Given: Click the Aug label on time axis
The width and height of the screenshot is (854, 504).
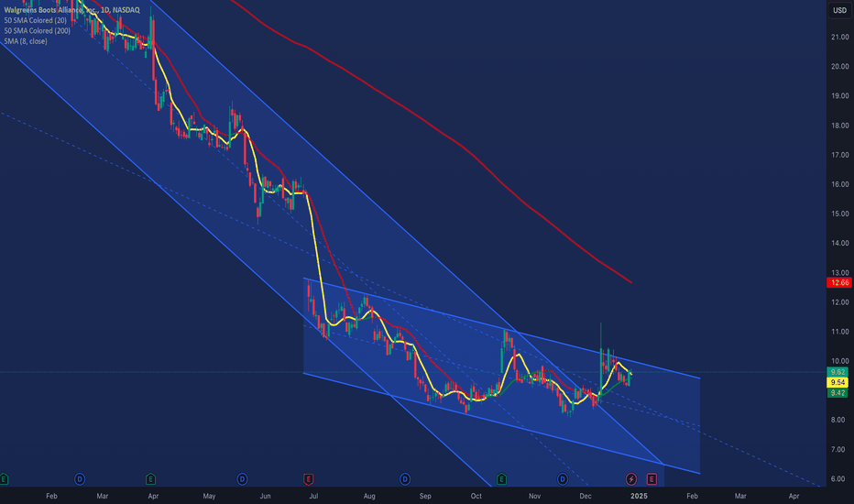Looking at the screenshot, I should [x=369, y=496].
